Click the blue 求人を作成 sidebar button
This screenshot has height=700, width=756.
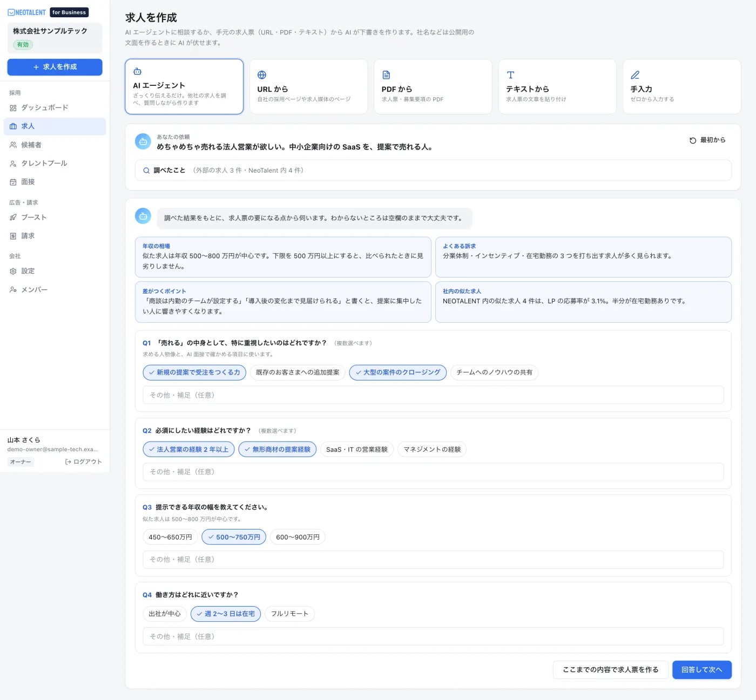(x=55, y=67)
